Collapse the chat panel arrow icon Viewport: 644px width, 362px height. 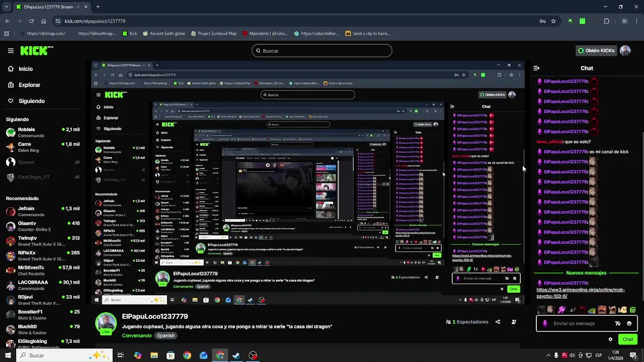536,68
